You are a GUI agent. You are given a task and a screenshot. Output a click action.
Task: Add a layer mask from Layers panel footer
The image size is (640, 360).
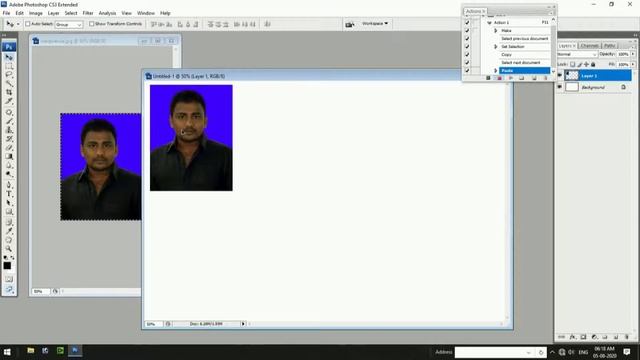(x=583, y=337)
